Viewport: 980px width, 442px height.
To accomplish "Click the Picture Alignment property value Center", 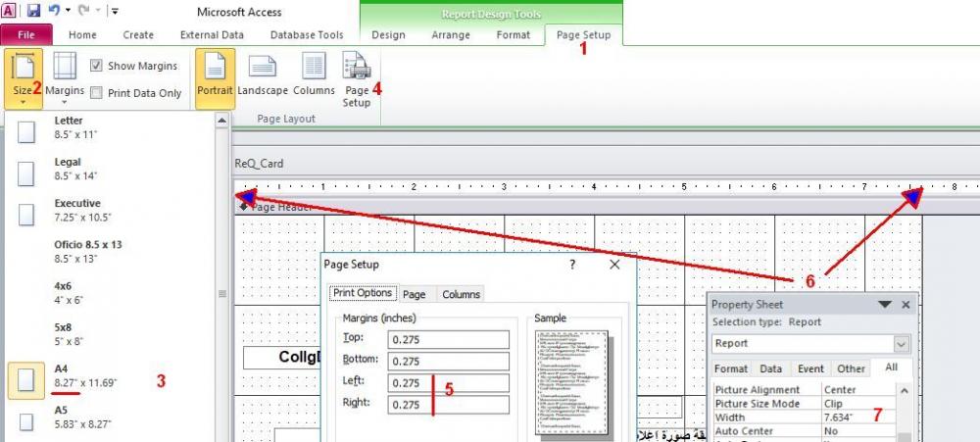I will coord(859,389).
